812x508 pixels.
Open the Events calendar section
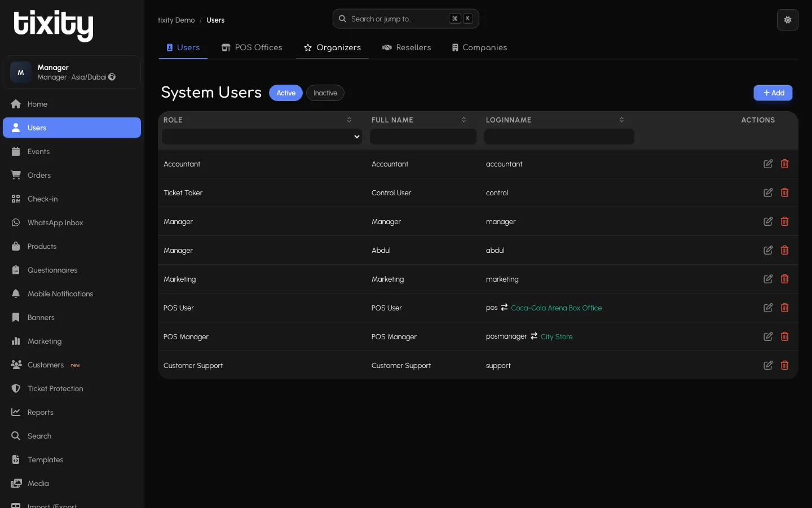coord(72,151)
